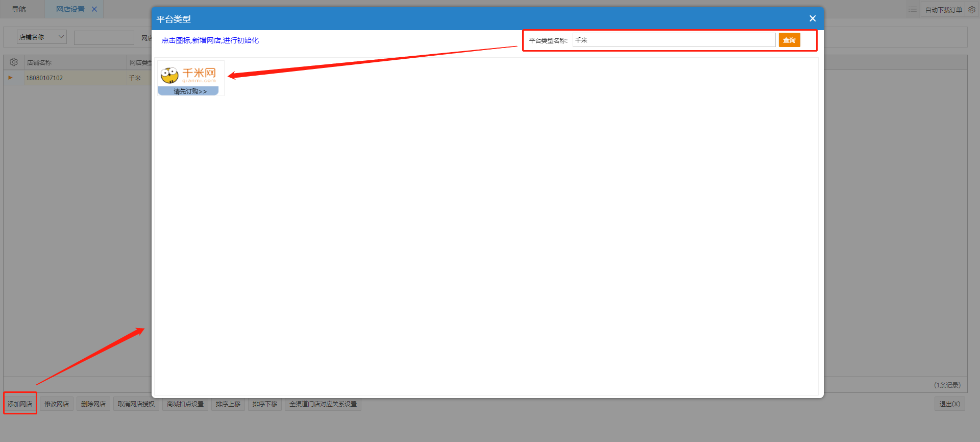
Task: Close the 网店设置 tab
Action: coord(94,9)
